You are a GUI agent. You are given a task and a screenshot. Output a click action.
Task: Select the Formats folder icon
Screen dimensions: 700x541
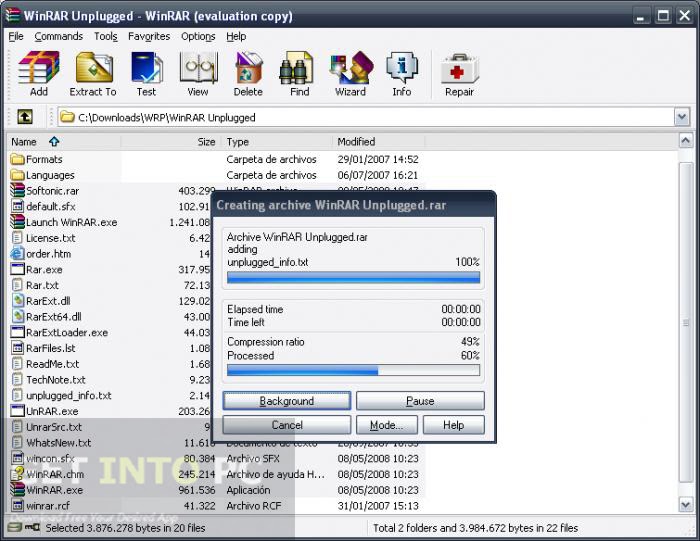pyautogui.click(x=17, y=159)
